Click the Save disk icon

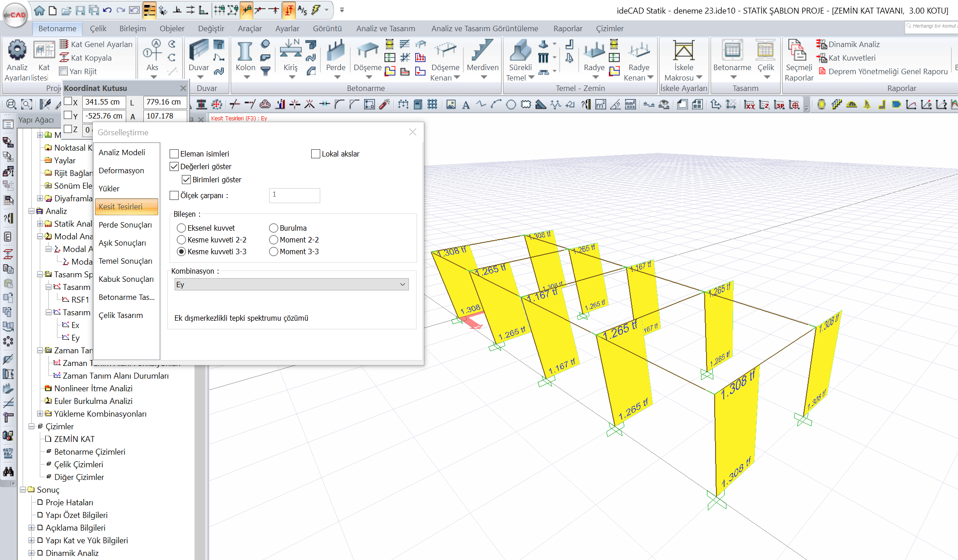(80, 10)
